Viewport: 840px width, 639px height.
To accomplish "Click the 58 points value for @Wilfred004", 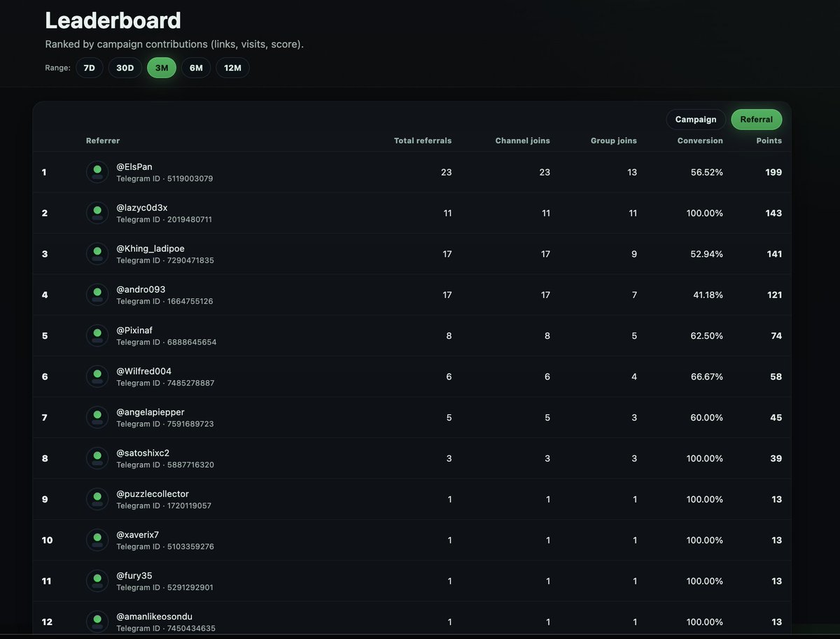I will [776, 377].
